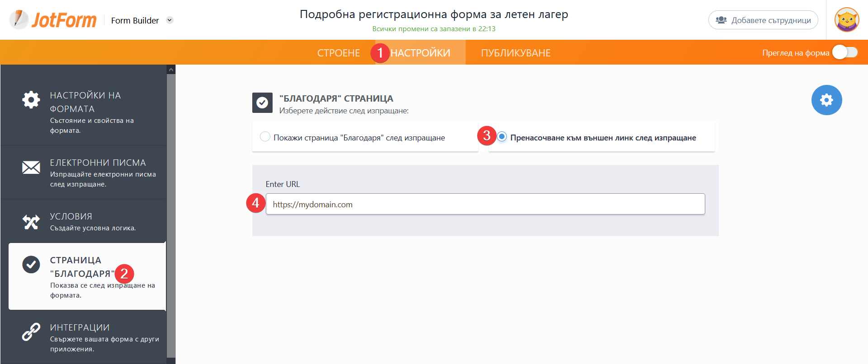This screenshot has width=868, height=364.
Task: Click the envelope icon for emails
Action: pyautogui.click(x=31, y=168)
